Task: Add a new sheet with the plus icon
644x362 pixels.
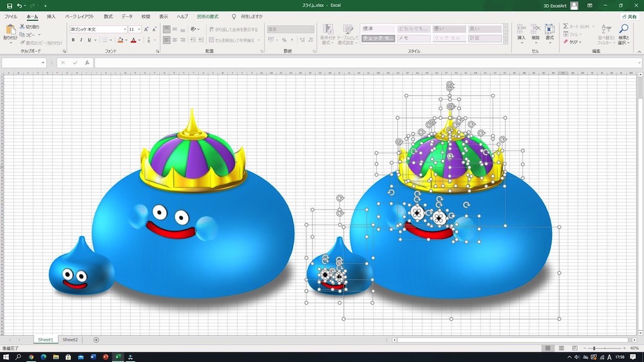Action: pos(97,339)
